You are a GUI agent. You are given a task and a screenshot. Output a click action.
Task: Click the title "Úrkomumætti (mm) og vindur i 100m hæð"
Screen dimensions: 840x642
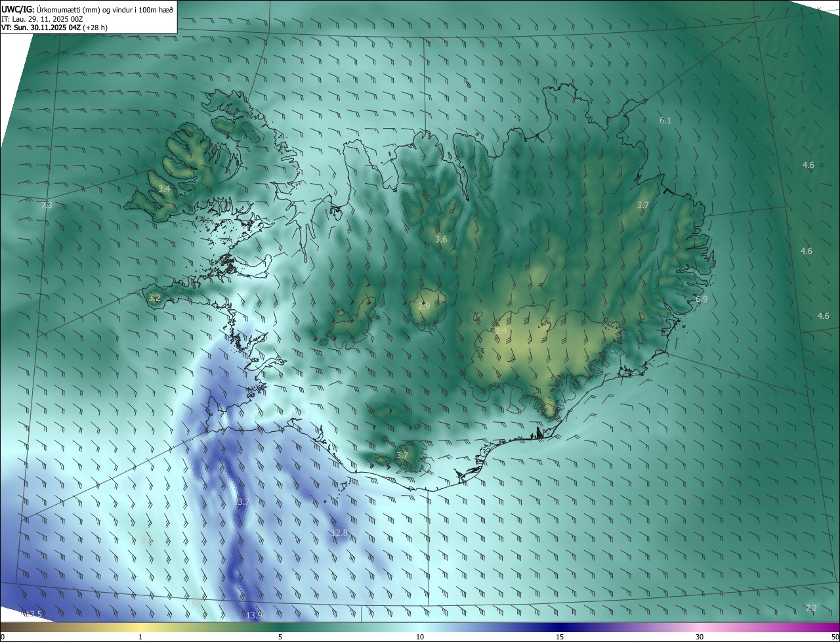105,9
